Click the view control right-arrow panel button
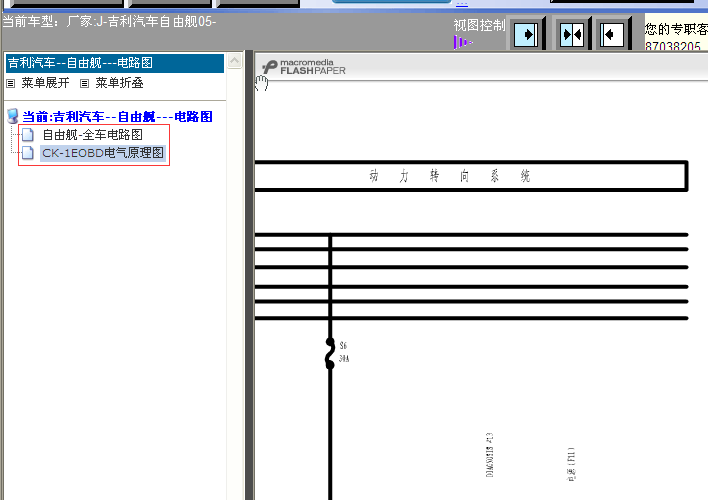Viewport: 708px width, 500px height. (526, 34)
